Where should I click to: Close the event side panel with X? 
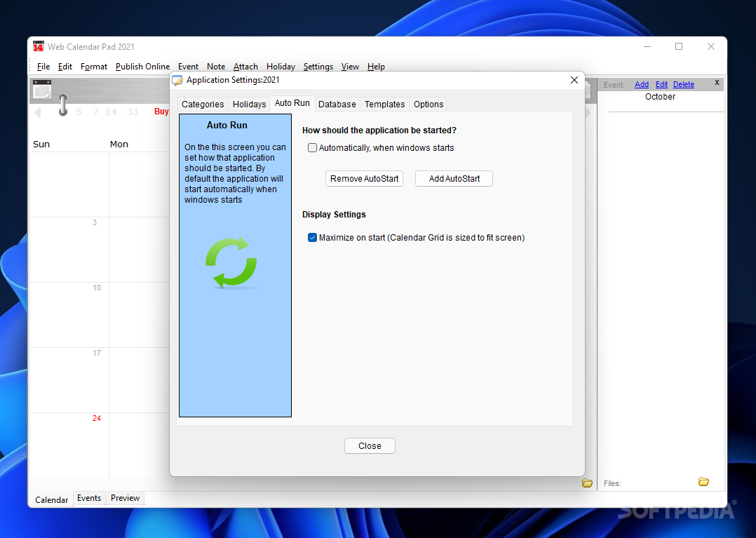(x=717, y=83)
